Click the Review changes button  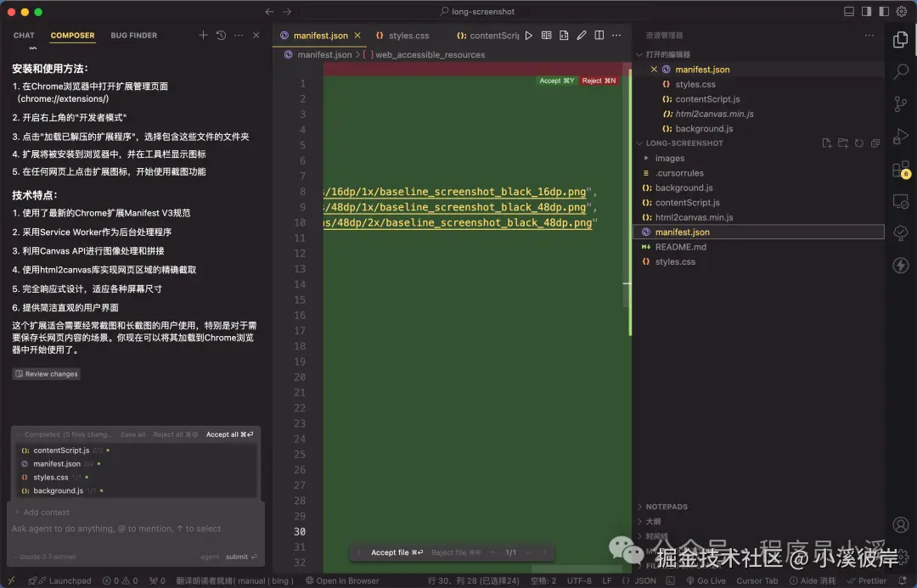(46, 373)
